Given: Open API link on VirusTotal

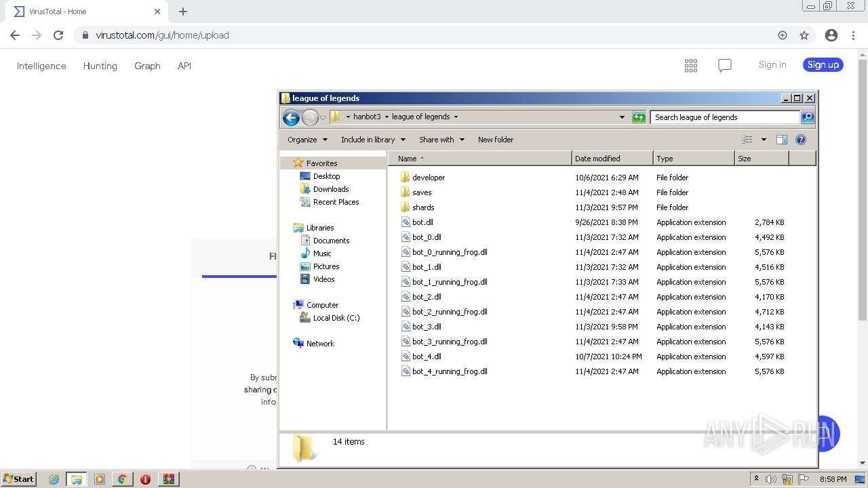Looking at the screenshot, I should tap(184, 66).
